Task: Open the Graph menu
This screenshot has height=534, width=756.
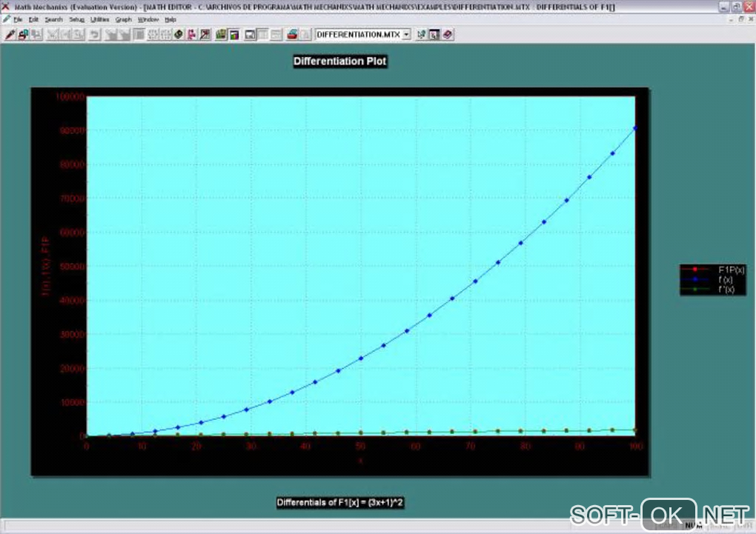Action: (124, 20)
